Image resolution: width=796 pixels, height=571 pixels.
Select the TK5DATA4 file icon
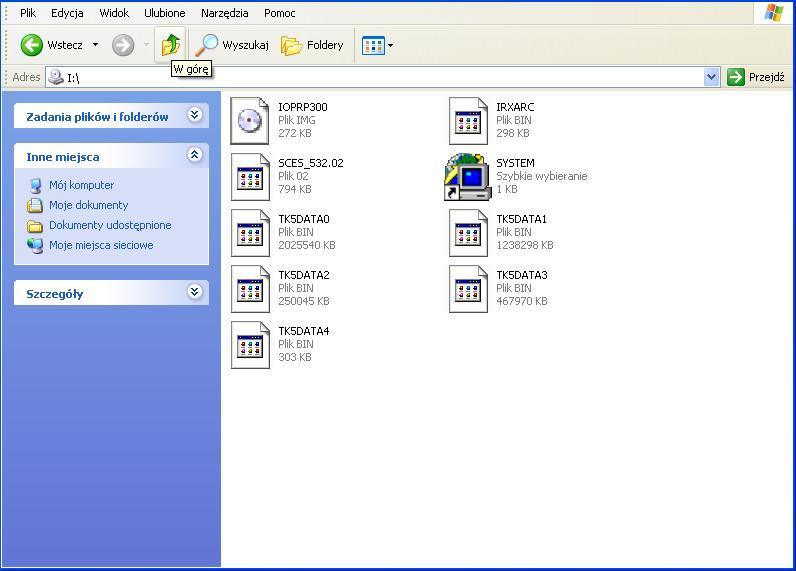tap(250, 345)
